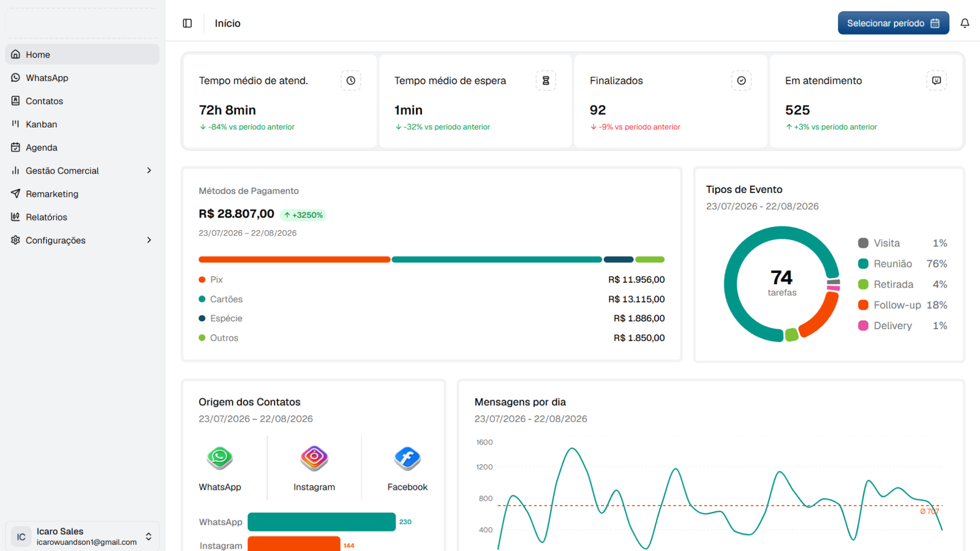Click the Delivery legend swatch
This screenshot has height=551, width=980.
click(863, 326)
